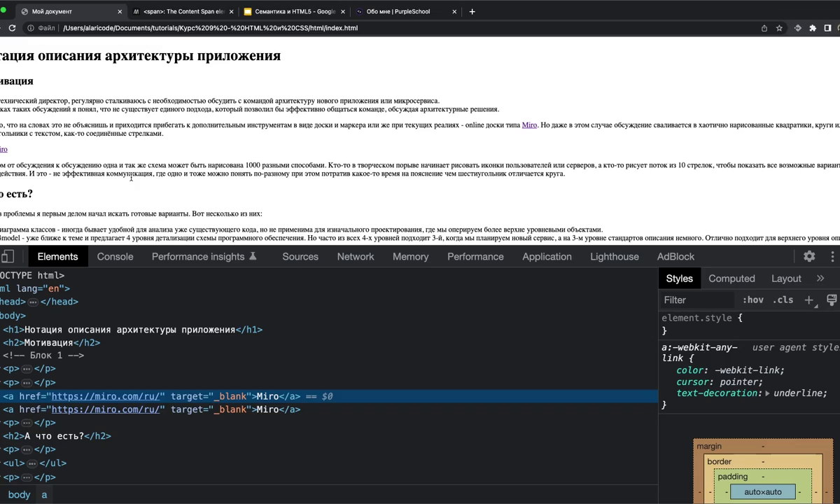The height and width of the screenshot is (504, 840).
Task: Open the browser Extensions puzzle icon
Action: click(813, 28)
